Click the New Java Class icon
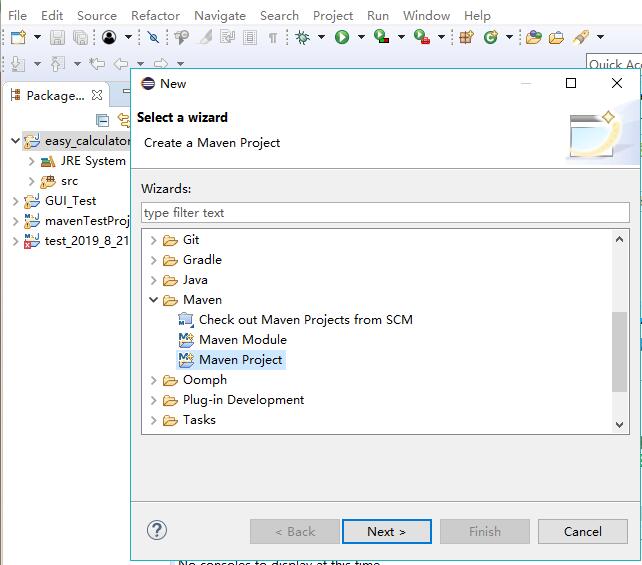Screen dimensions: 642x565 point(491,37)
